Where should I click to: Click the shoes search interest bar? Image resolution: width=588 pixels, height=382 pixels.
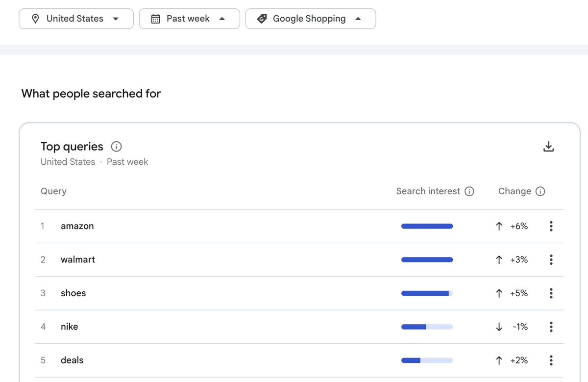coord(427,293)
